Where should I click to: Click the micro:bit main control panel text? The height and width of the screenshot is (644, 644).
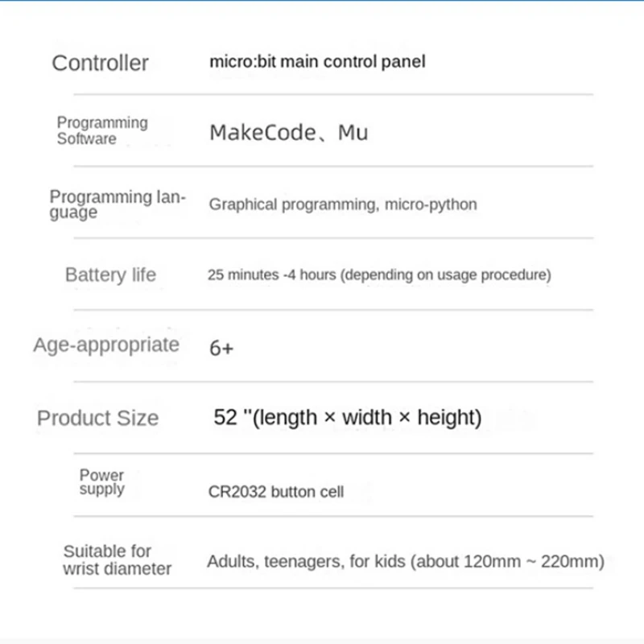pyautogui.click(x=317, y=61)
